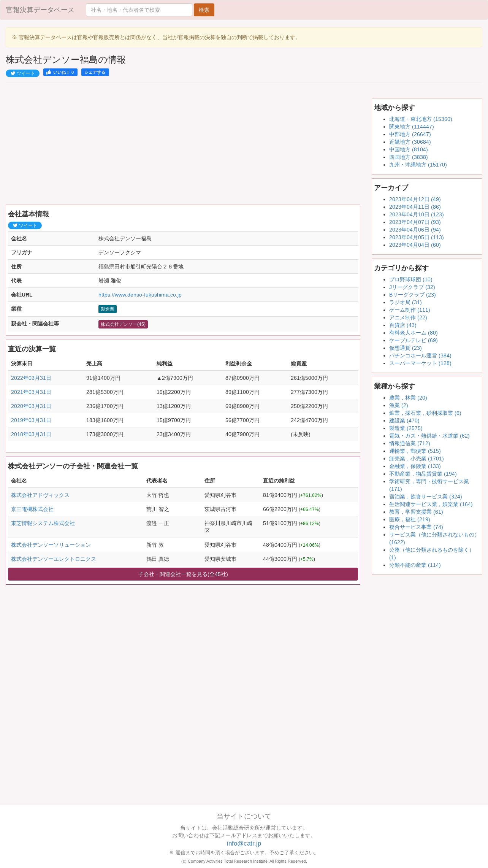Open the 2020年03月31日 settlement link
Screen dimensions: 488x868
31,406
